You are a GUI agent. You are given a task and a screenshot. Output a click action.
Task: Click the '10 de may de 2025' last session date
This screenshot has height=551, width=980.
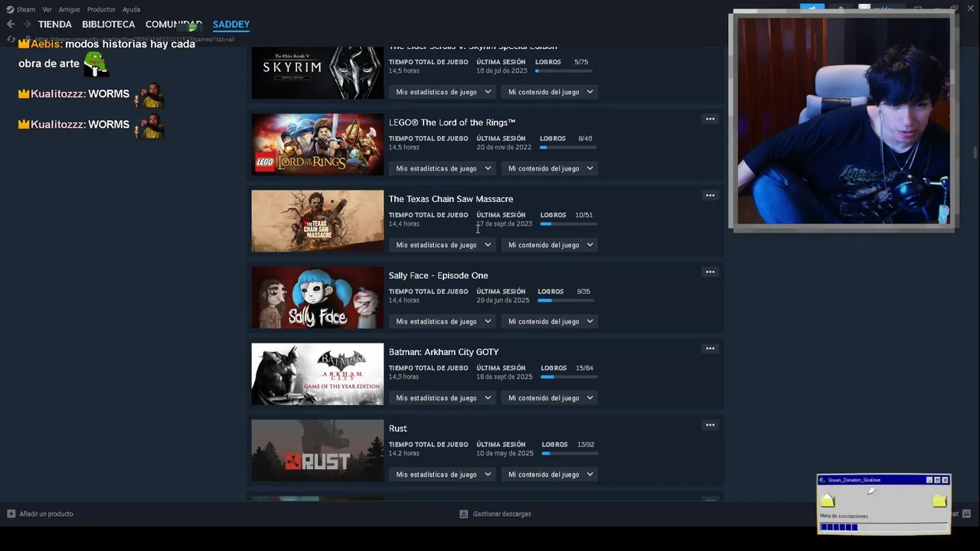click(x=505, y=453)
